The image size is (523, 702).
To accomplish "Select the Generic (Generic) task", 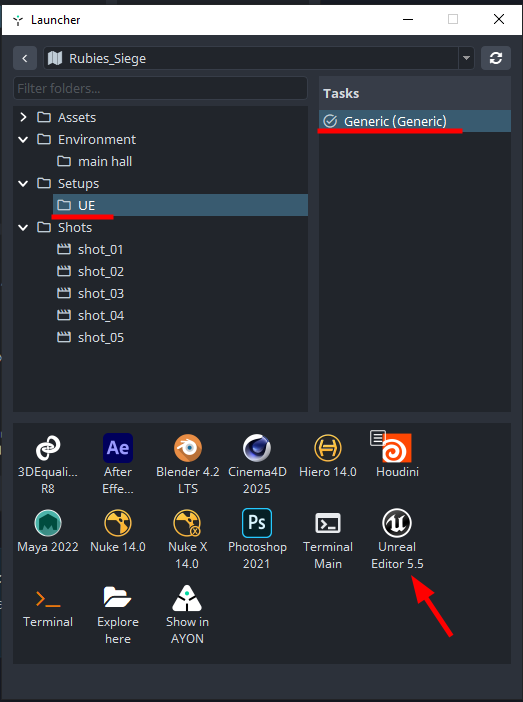I will click(415, 121).
